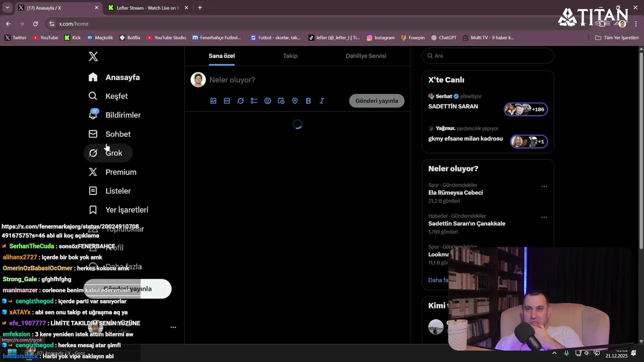644x362 pixels.
Task: Add a GIF to the post
Action: pyautogui.click(x=227, y=101)
